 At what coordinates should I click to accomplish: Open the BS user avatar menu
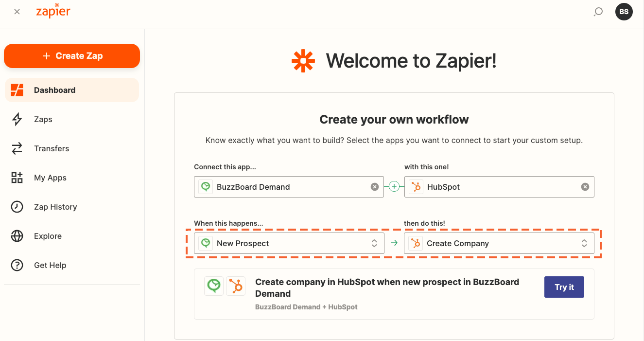point(624,12)
